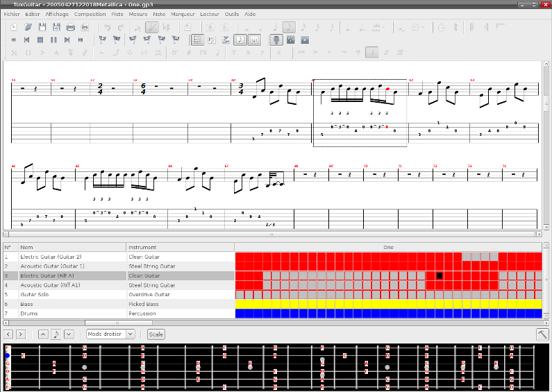The image size is (552, 392).
Task: Select the Guitar Solo track
Action: (119, 295)
